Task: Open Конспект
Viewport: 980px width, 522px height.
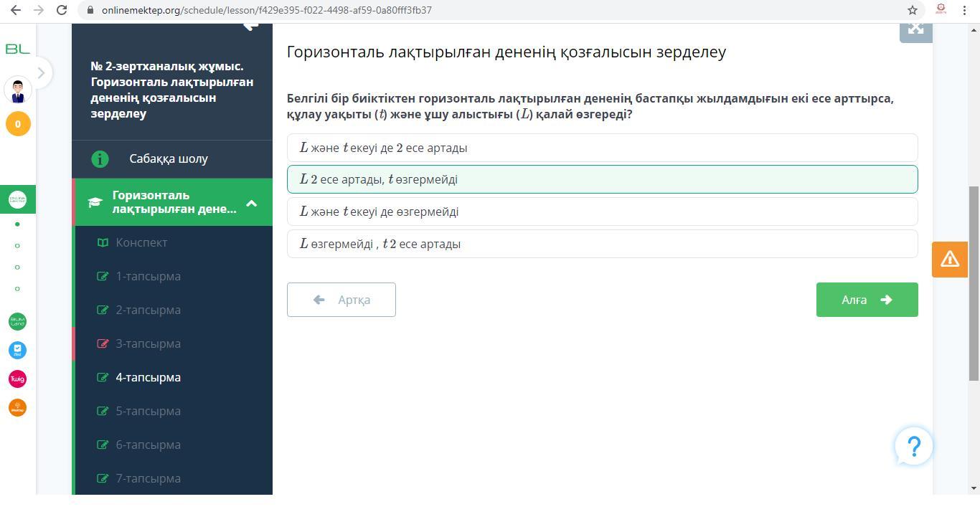Action: click(x=141, y=242)
